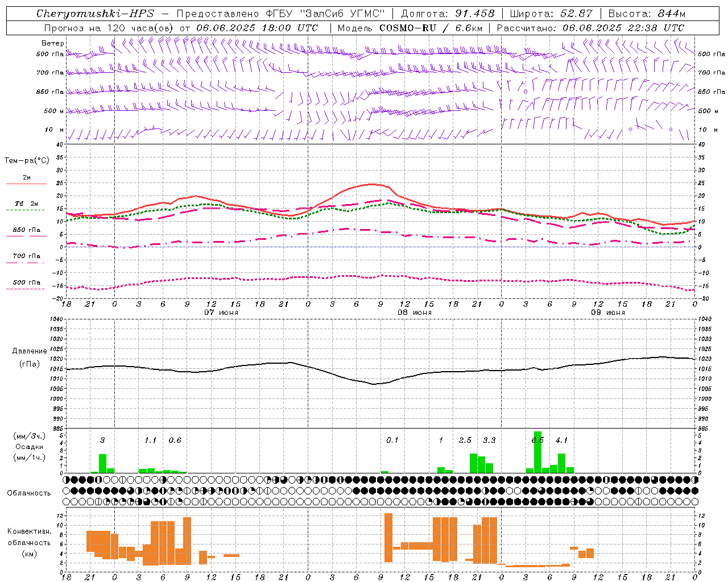Select the forecast start 06.06.2025 18:00 UTC

[257, 27]
